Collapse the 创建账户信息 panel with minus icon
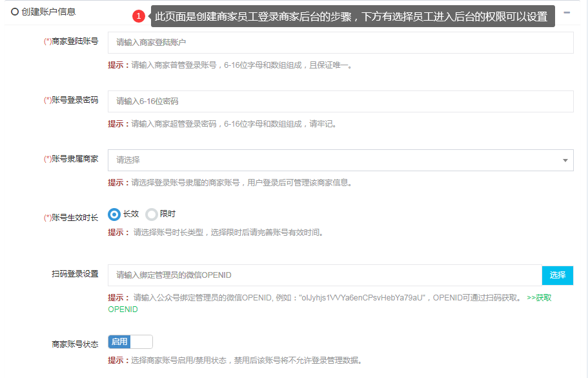 point(567,13)
